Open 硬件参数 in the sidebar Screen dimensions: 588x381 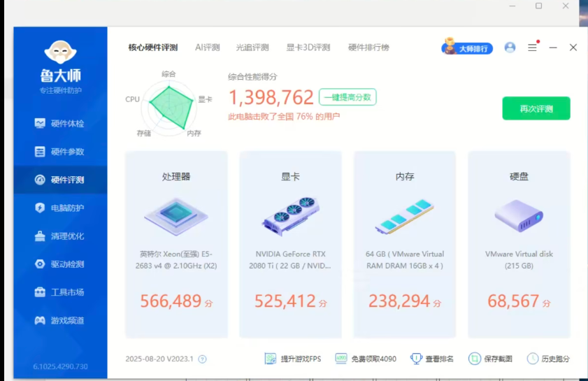(60, 152)
